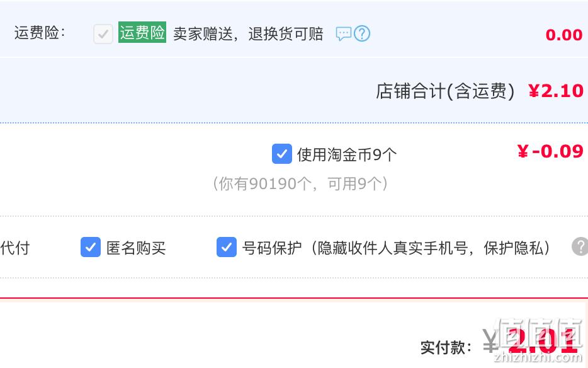
Task: Click the 0.00 insurance price
Action: pyautogui.click(x=564, y=35)
